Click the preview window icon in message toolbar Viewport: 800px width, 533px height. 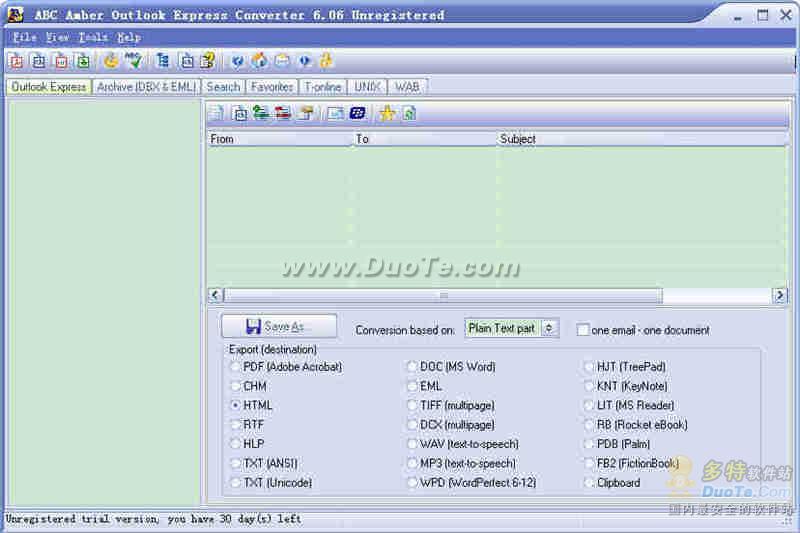[x=336, y=113]
